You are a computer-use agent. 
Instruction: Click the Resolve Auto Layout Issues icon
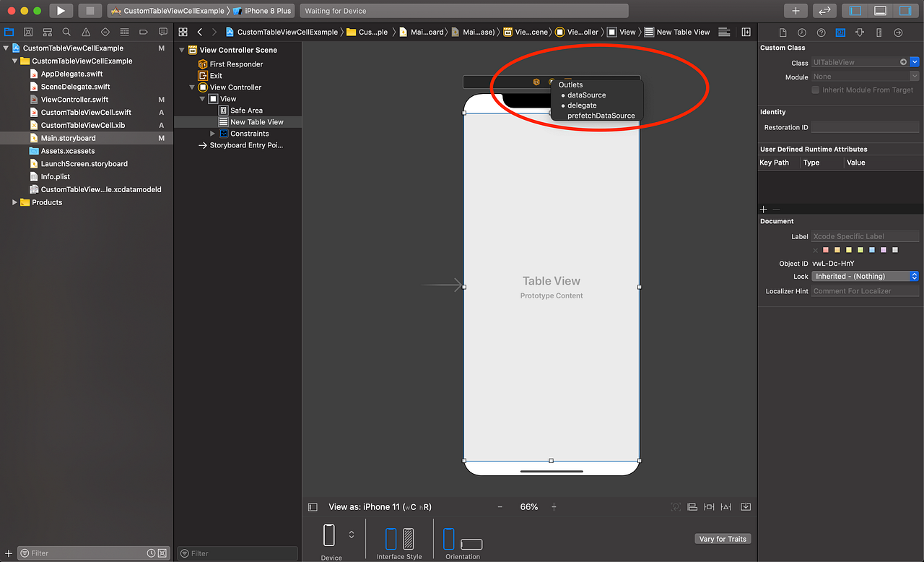pos(746,506)
